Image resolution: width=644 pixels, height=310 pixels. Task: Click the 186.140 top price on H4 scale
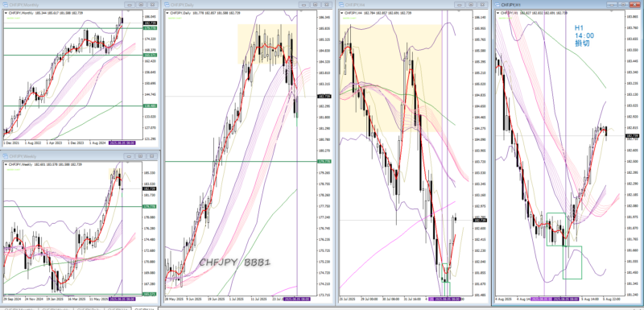tap(480, 17)
